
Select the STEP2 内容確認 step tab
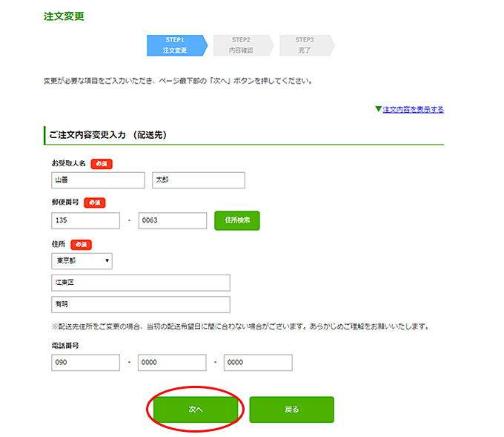[241, 45]
